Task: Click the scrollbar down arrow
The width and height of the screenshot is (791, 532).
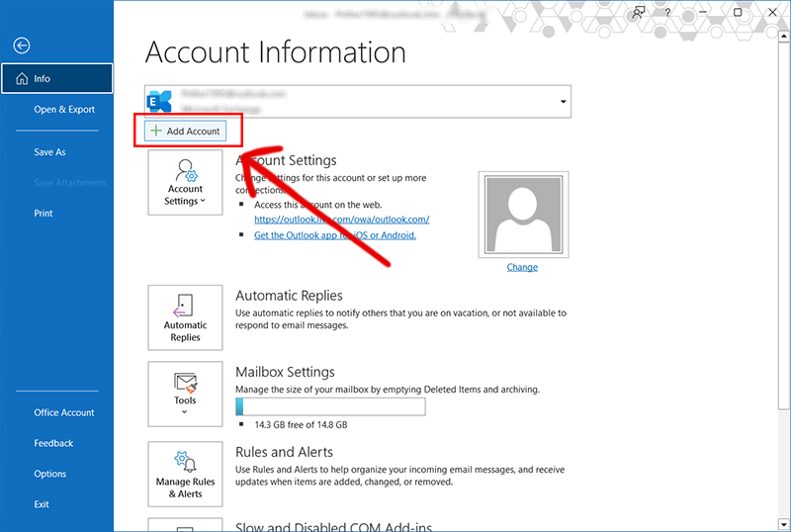Action: [x=783, y=523]
